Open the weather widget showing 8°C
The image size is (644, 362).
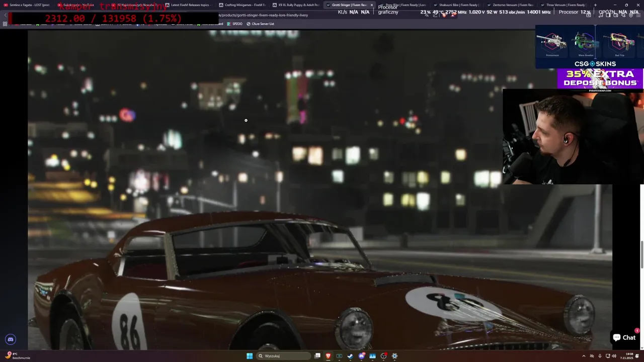click(x=18, y=356)
